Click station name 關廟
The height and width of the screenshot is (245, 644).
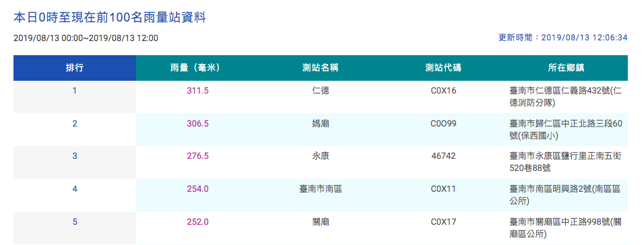tap(321, 222)
